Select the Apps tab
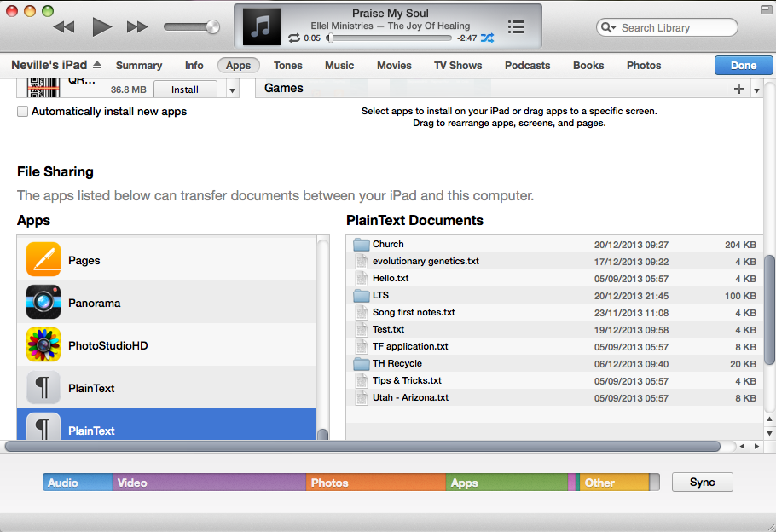This screenshot has height=532, width=776. (x=239, y=66)
